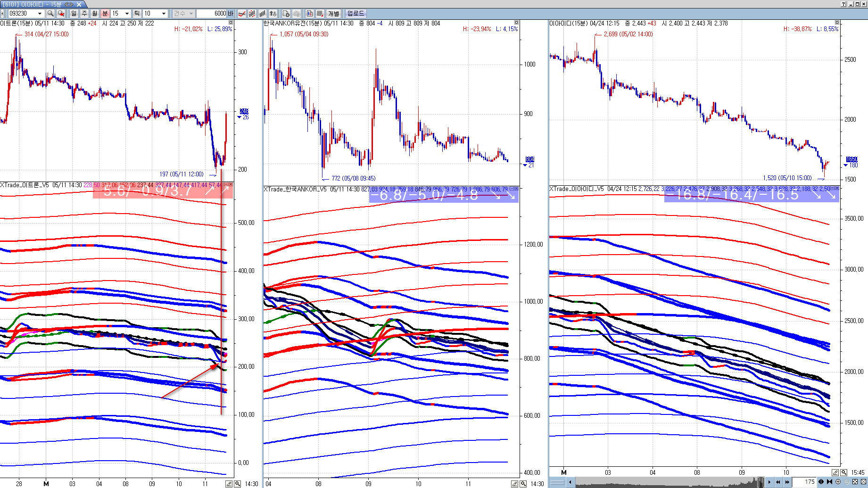Screen dimensions: 868x488
Task: Toggle the 주 (weekly) period button
Action: [84, 14]
